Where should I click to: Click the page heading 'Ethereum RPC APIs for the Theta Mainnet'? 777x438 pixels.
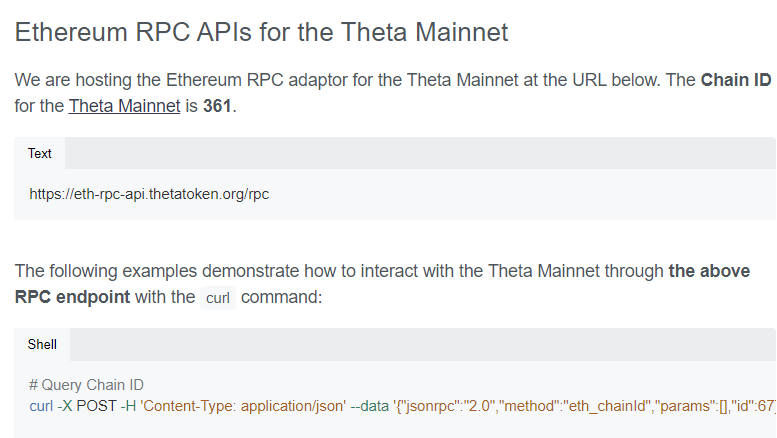coord(261,32)
